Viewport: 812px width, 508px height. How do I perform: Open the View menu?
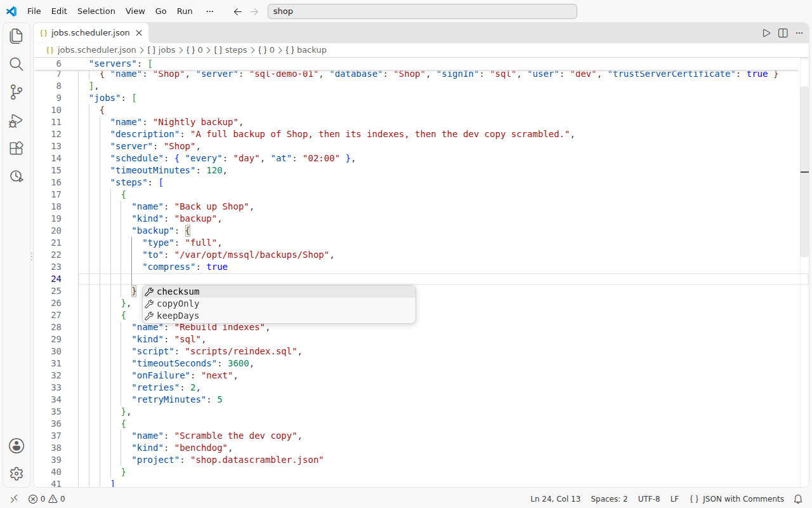pyautogui.click(x=135, y=11)
